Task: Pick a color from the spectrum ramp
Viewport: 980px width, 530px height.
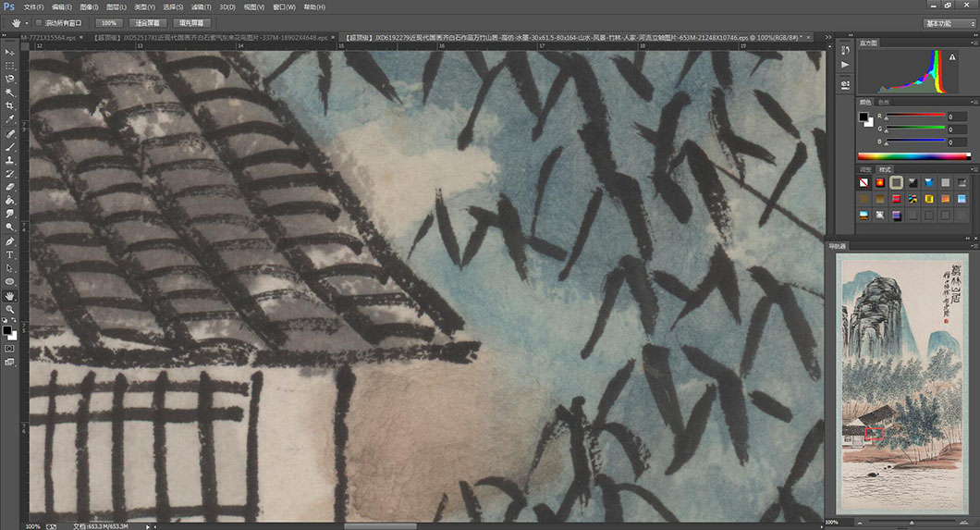Action: pos(913,156)
